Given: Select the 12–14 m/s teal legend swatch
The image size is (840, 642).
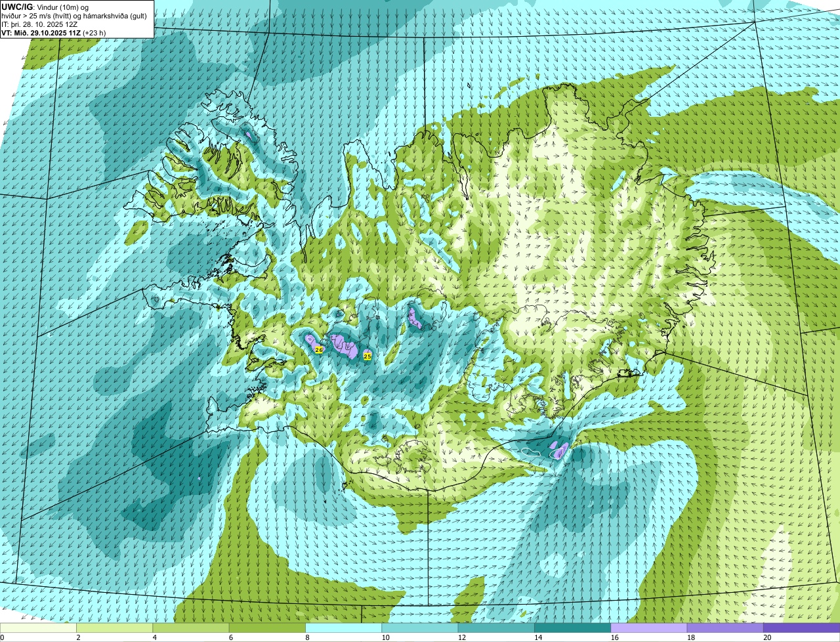Looking at the screenshot, I should coord(496,628).
